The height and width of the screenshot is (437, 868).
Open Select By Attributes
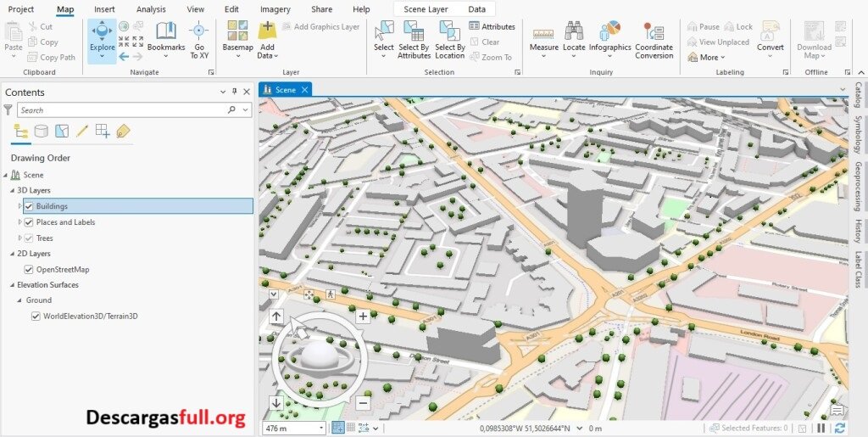[414, 40]
